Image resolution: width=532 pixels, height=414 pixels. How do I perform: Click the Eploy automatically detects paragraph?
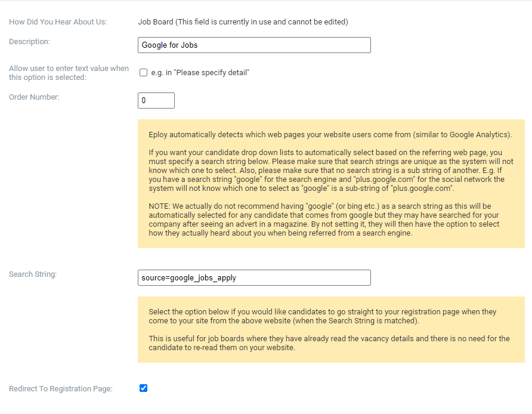(330, 135)
